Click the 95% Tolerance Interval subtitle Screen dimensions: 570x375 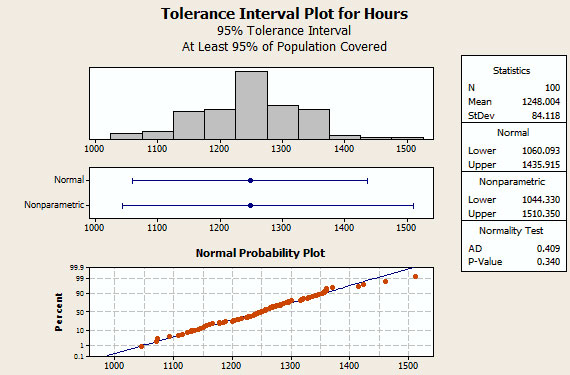click(284, 31)
